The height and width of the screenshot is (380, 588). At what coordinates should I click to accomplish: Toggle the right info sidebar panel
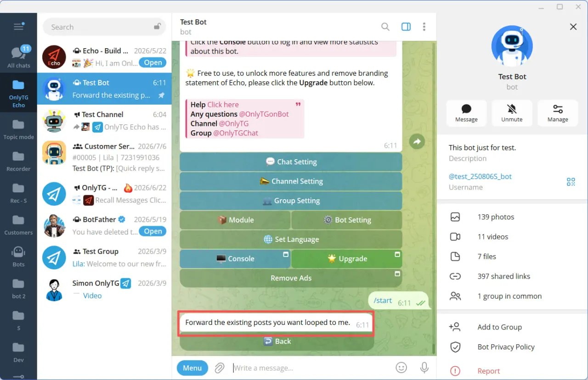(406, 27)
